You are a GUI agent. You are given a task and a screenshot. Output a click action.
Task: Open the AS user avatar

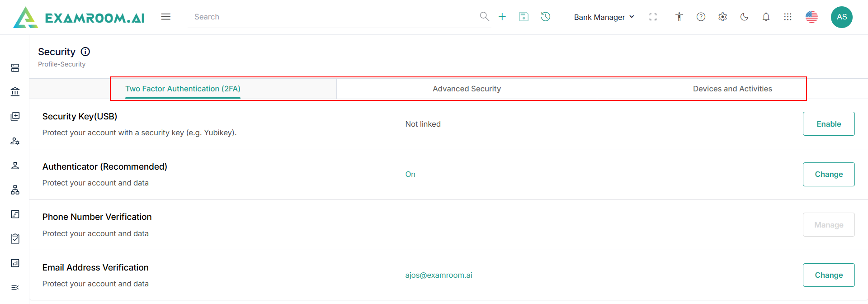(842, 17)
